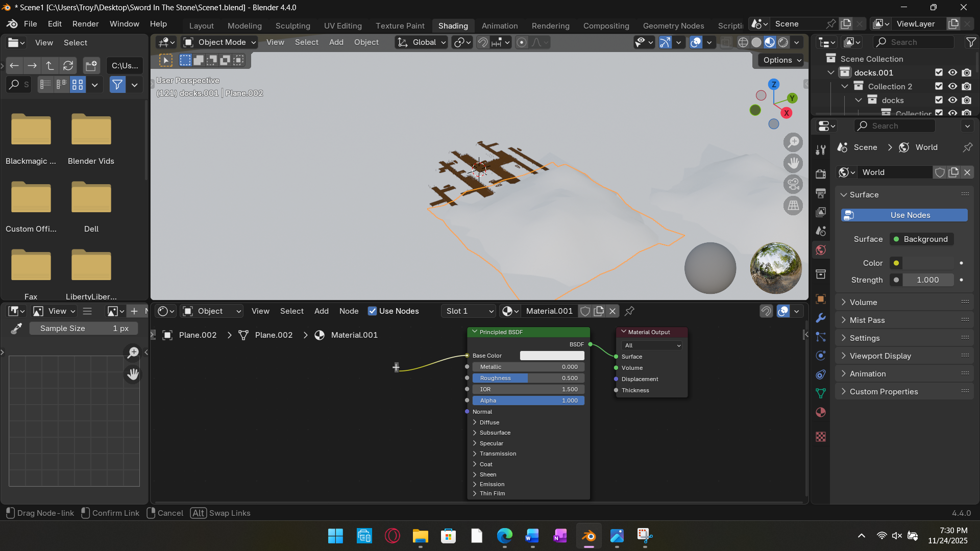This screenshot has width=980, height=551.
Task: Open the Modifiers properties tab
Action: pyautogui.click(x=821, y=318)
